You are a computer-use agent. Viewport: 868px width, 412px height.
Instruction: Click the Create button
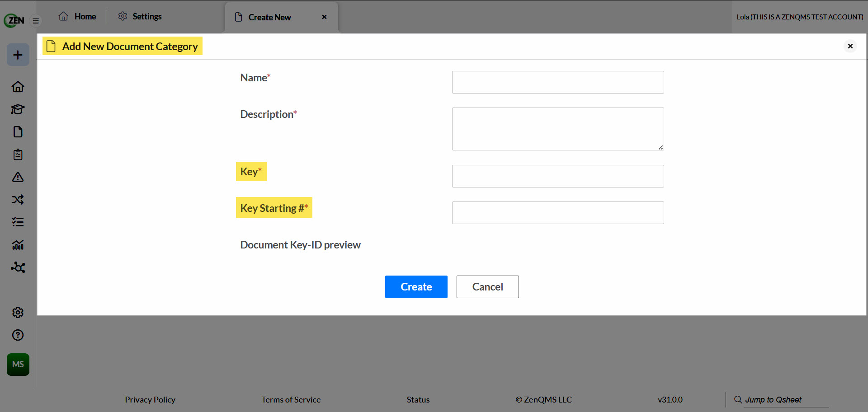coord(416,287)
